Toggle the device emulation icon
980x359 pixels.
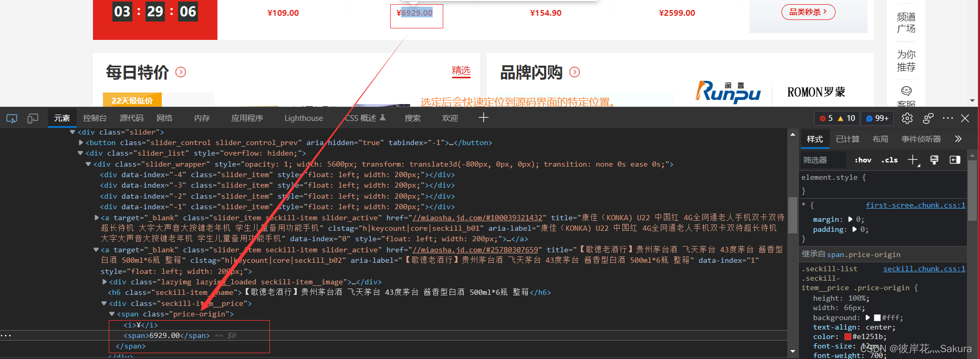point(33,119)
